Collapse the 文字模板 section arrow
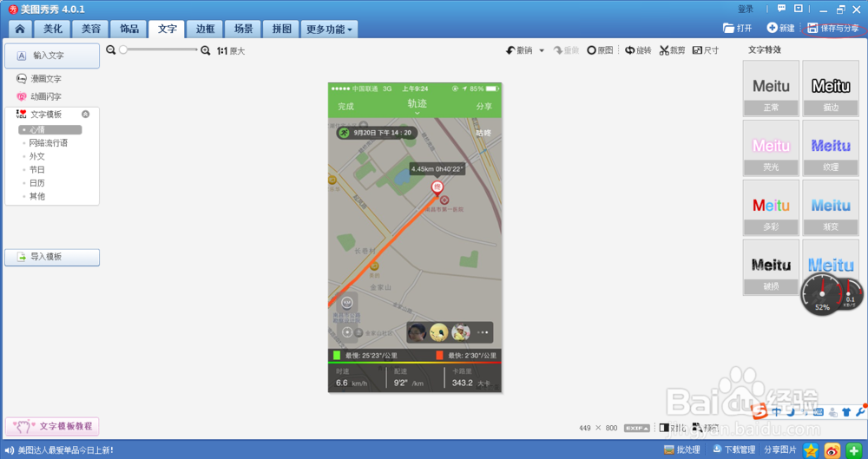 pos(85,114)
